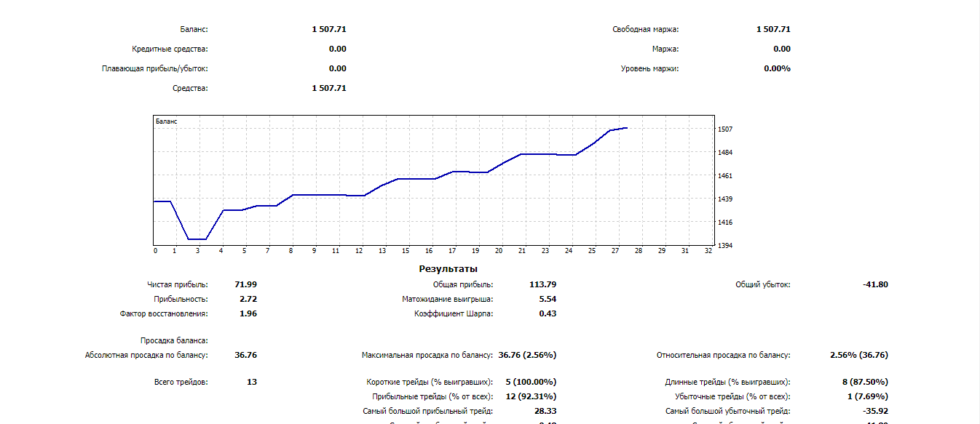Click the 'Абсолютная просадка по балансу:' label
The image size is (980, 424).
tap(146, 356)
